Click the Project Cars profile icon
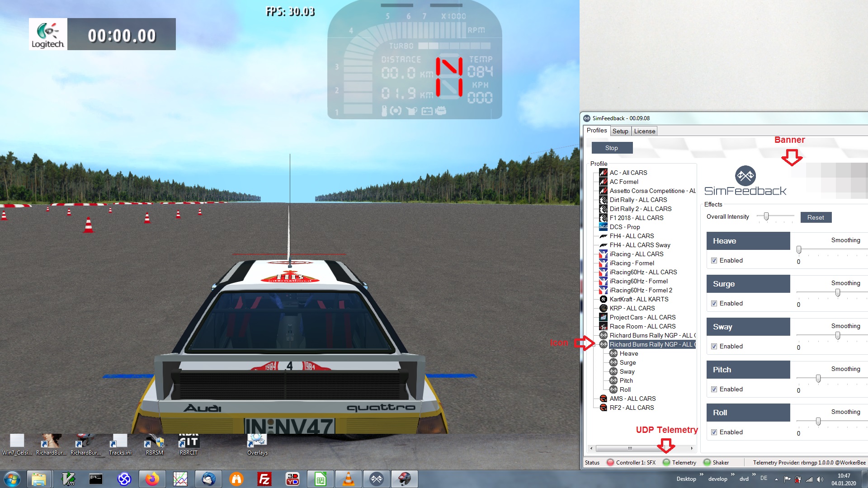Image resolution: width=868 pixels, height=488 pixels. (603, 317)
